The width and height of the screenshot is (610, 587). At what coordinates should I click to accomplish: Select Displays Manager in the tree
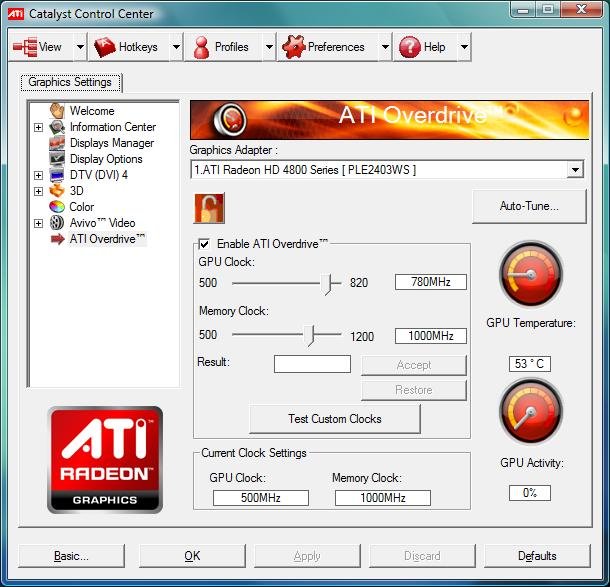click(111, 143)
